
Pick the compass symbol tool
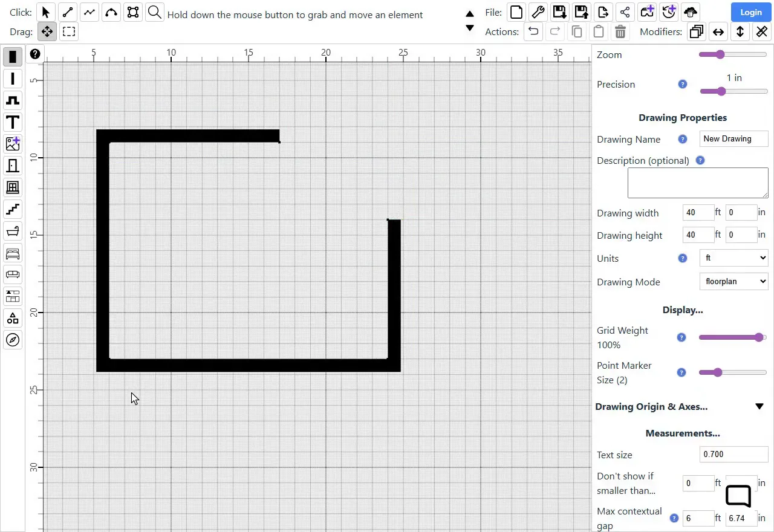point(13,340)
